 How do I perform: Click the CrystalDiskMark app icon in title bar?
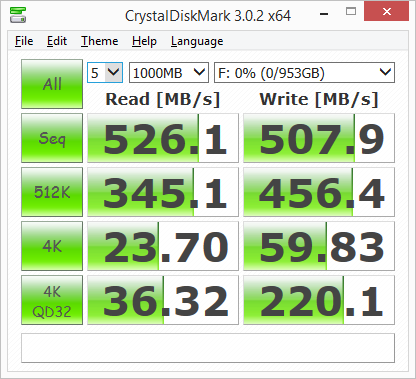18,15
